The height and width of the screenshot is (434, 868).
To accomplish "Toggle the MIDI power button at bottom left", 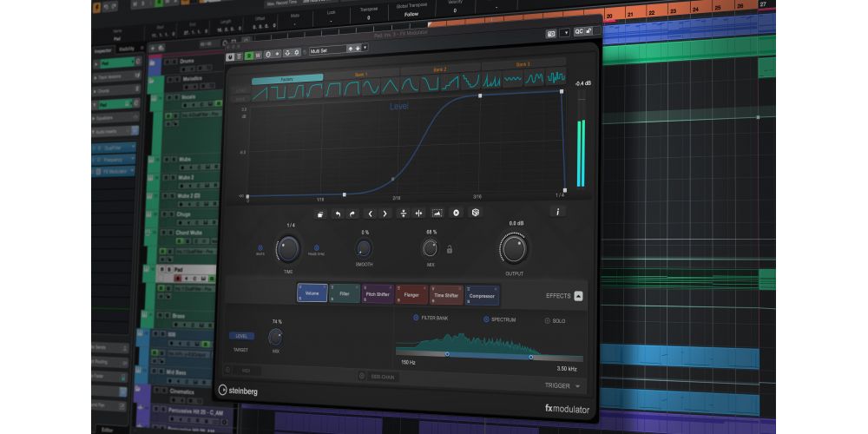I will click(227, 370).
